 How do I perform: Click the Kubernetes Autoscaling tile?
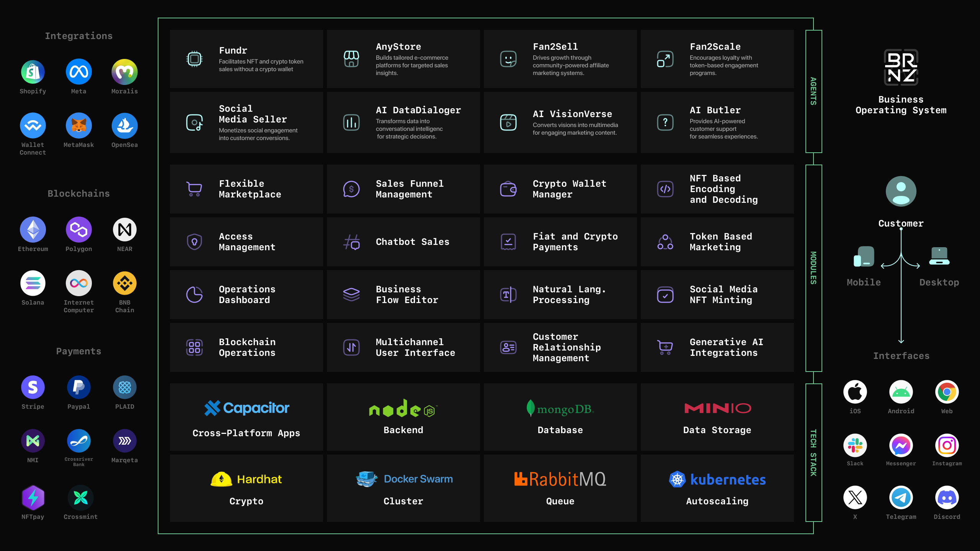(717, 488)
